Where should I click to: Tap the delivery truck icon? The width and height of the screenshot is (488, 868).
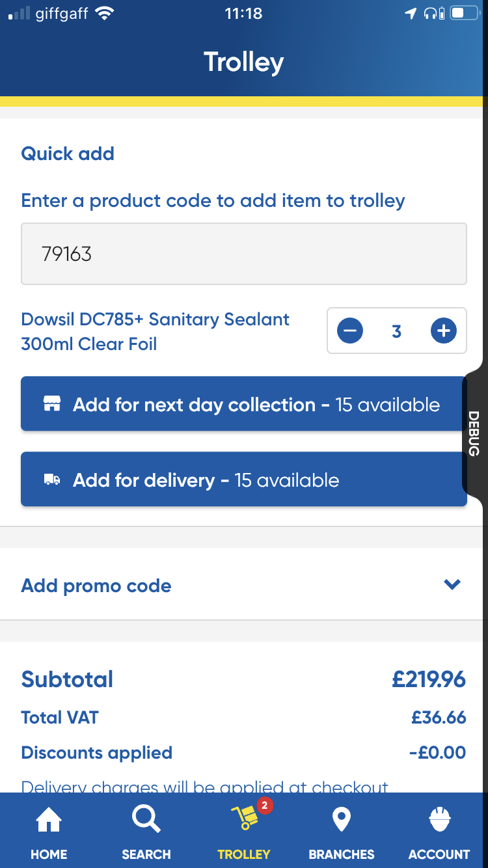(52, 480)
